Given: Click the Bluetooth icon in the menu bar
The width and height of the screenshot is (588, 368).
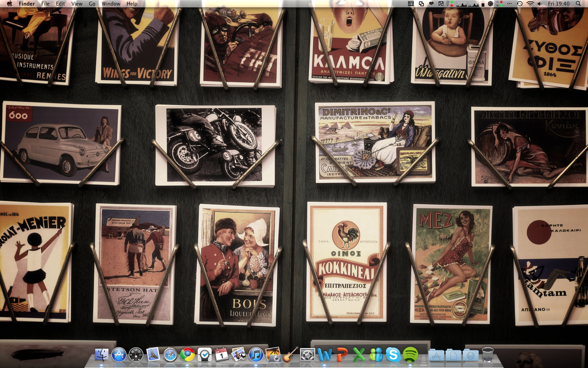Looking at the screenshot, I should click(x=509, y=4).
